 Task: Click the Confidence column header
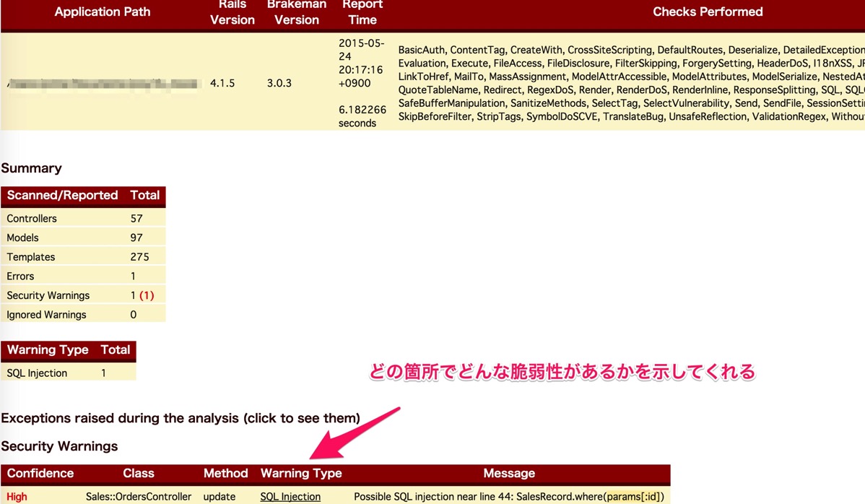pyautogui.click(x=40, y=474)
